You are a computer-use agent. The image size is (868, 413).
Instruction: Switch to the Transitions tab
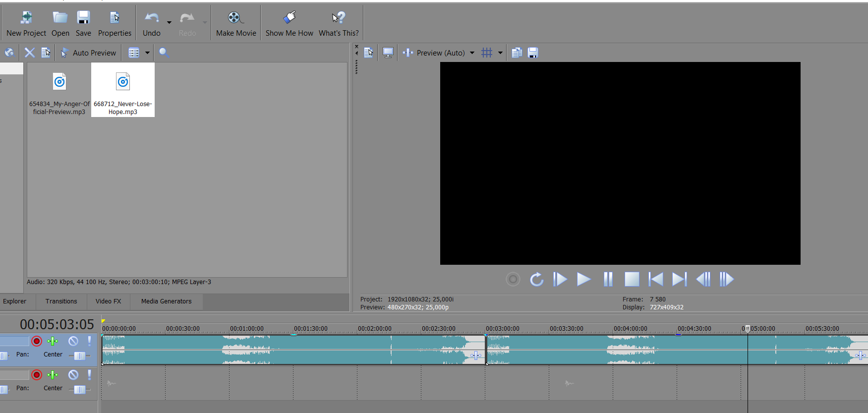click(61, 301)
